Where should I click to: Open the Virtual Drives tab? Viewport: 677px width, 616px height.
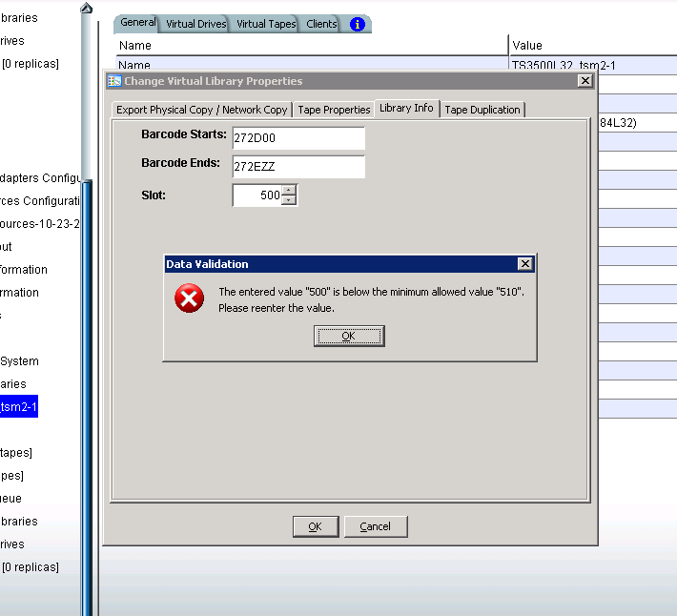195,24
